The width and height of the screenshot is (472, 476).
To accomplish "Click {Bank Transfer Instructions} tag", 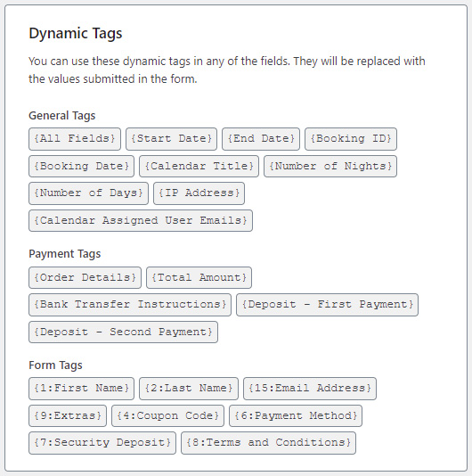I will coord(130,305).
